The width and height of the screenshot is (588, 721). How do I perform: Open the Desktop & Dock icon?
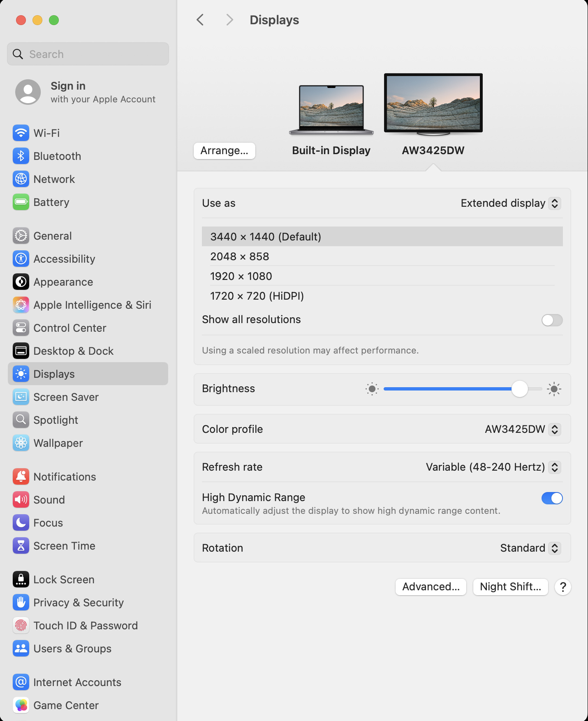point(21,351)
